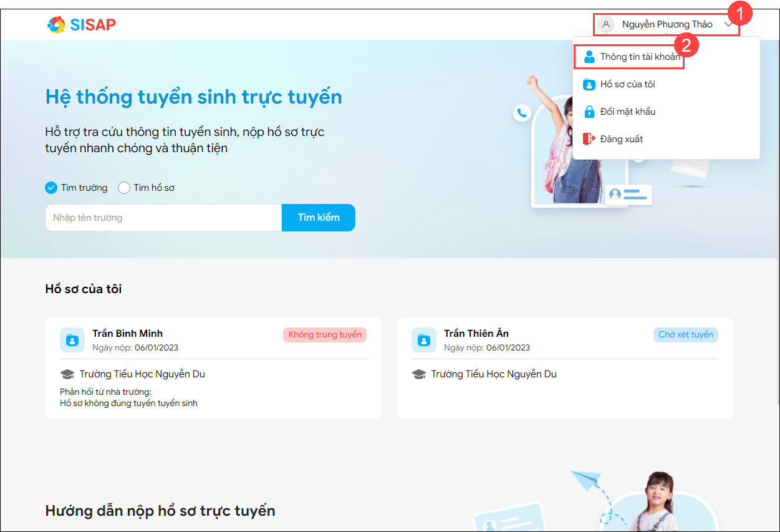This screenshot has height=532, width=780.
Task: Click the person icon of Thông tin tài khoản
Action: (589, 57)
